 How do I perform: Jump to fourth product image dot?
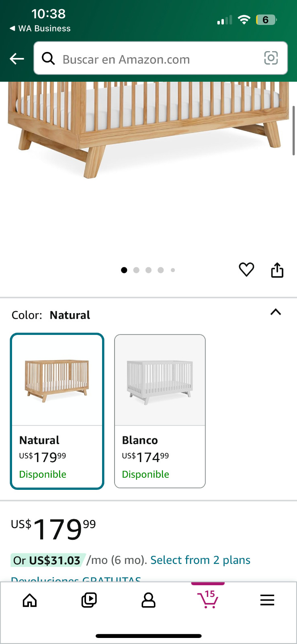coord(161,270)
